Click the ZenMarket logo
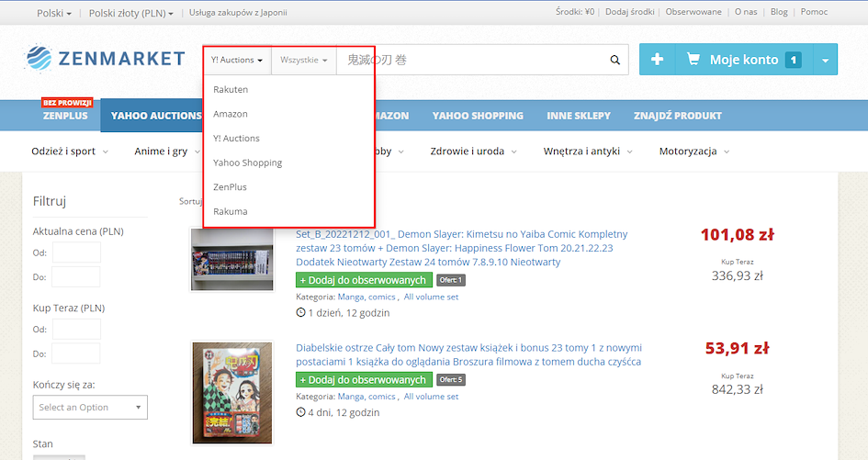 point(105,58)
